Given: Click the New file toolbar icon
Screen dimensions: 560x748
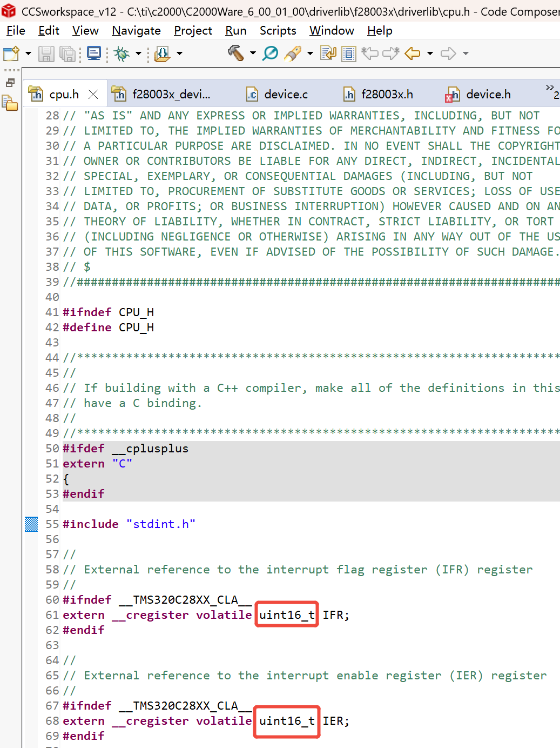Looking at the screenshot, I should click(11, 54).
